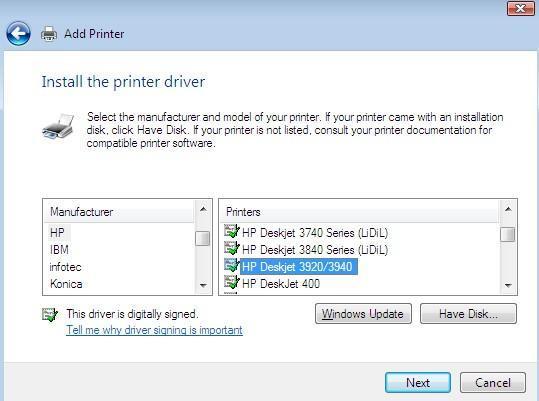Click the digitally signed certificate icon
The image size is (539, 401).
50,314
